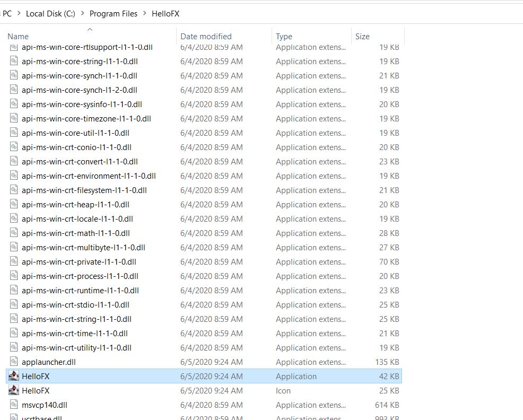Go to Local Disk (C:) in breadcrumb
This screenshot has height=420, width=523.
[x=50, y=14]
